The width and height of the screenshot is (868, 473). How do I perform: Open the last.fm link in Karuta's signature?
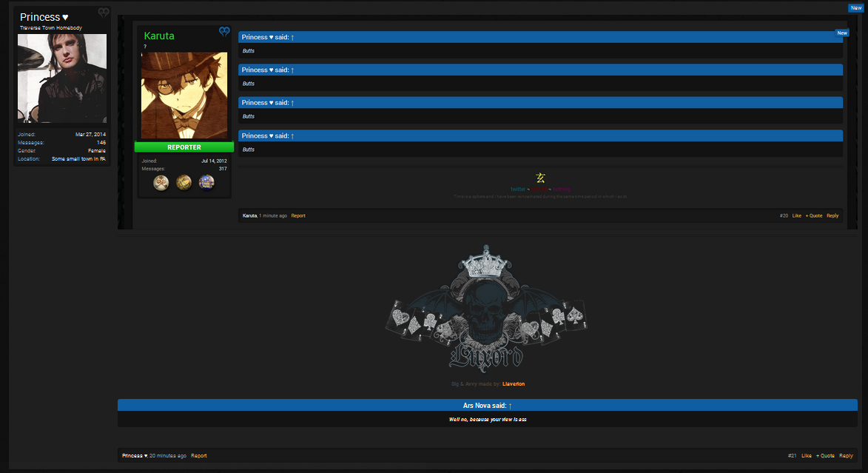(x=539, y=189)
